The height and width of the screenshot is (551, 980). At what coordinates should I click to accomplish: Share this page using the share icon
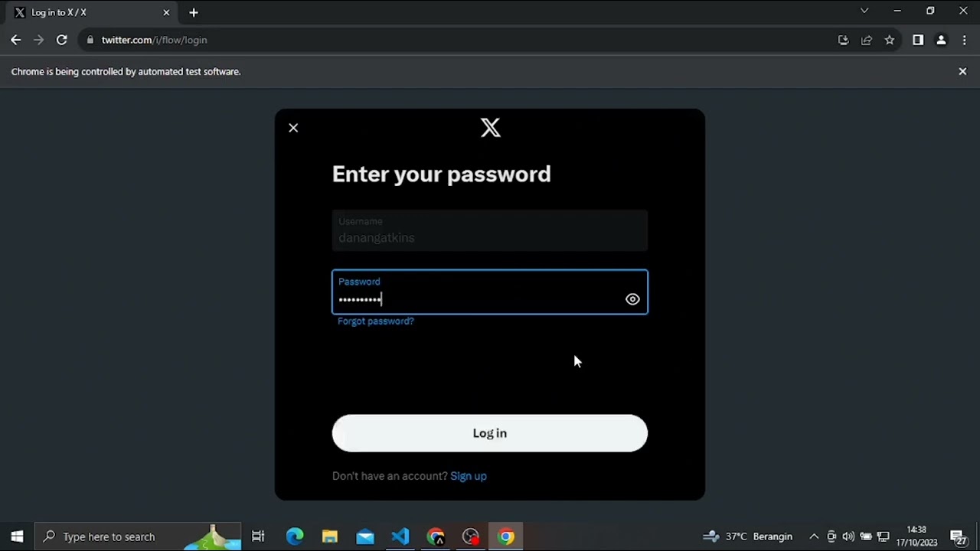(867, 40)
